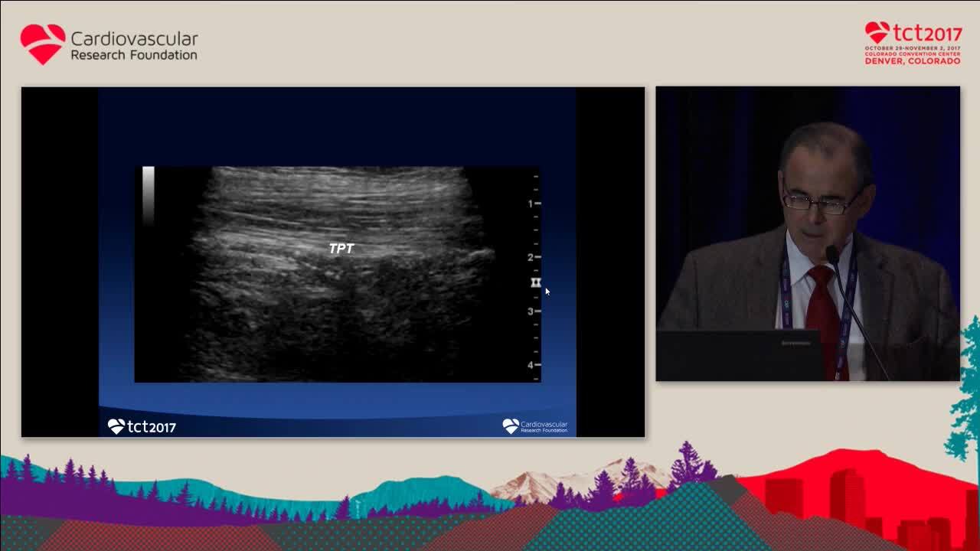Click depth marker 1 on ultrasound scale
Viewport: 980px width, 551px height.
tap(531, 204)
